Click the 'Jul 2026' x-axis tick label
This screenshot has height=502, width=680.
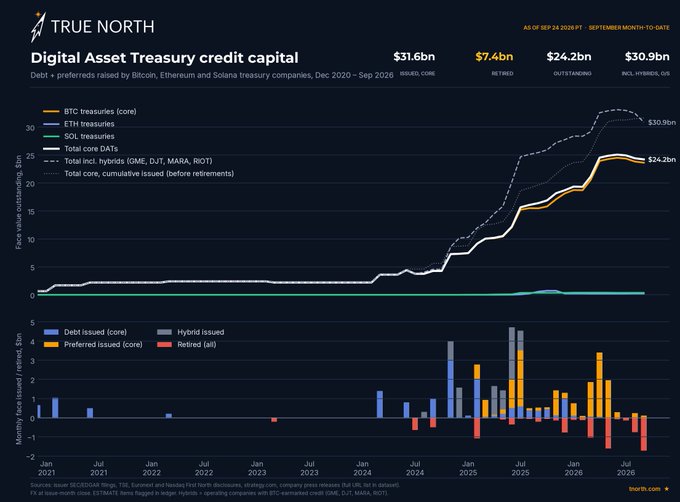click(626, 468)
